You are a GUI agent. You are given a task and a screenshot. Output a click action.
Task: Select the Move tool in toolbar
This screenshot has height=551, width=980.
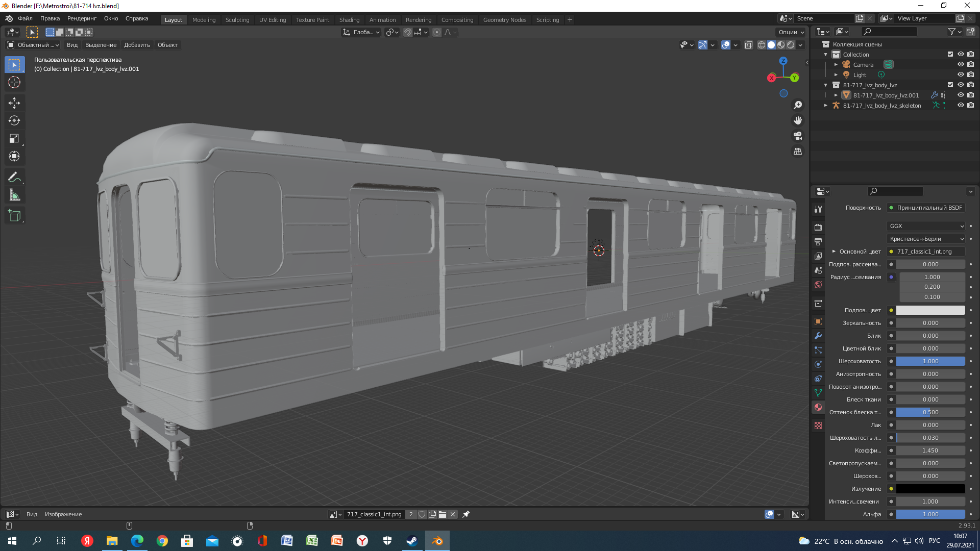[14, 103]
